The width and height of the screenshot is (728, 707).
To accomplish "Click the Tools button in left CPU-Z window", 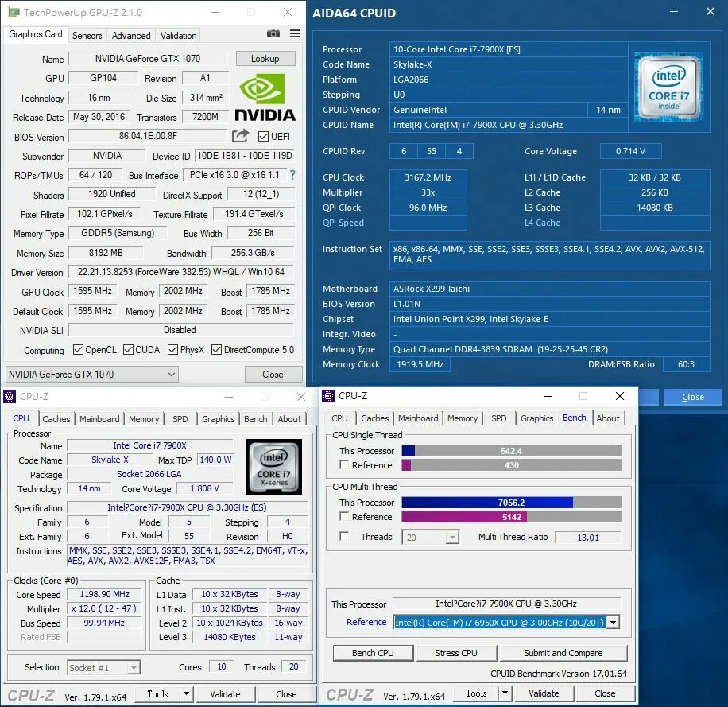I will (x=157, y=694).
